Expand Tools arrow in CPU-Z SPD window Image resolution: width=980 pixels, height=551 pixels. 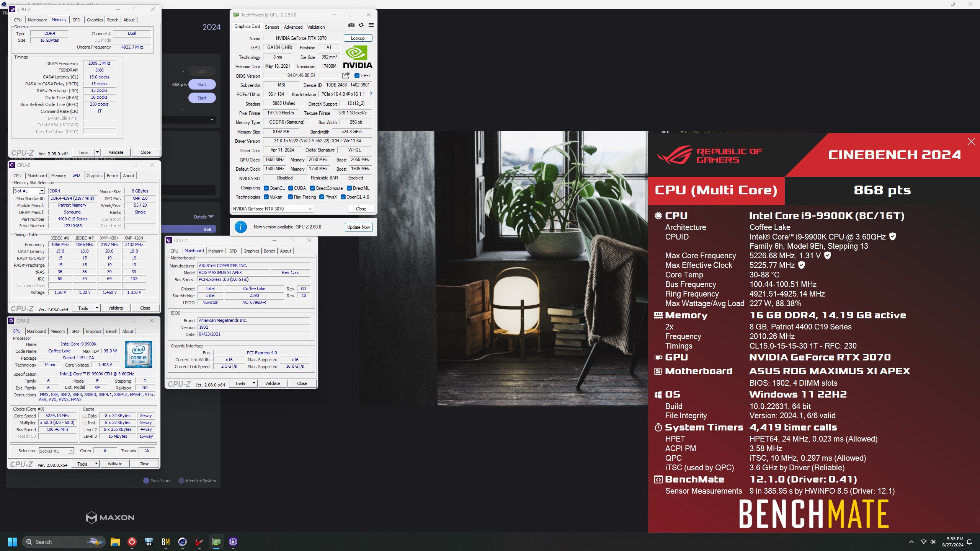97,308
